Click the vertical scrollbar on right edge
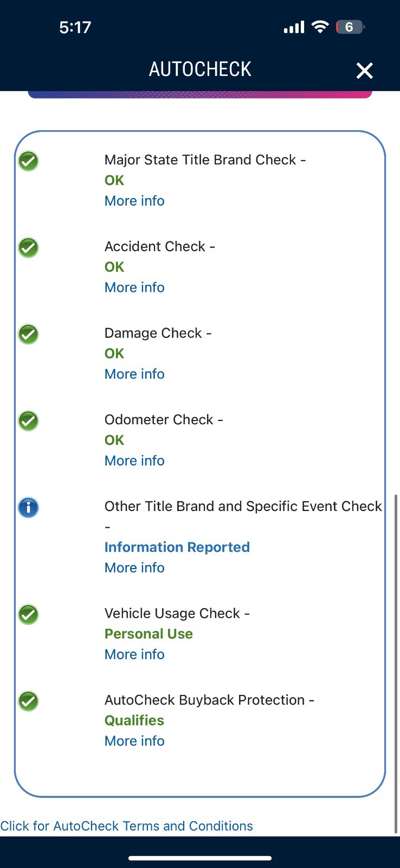This screenshot has width=400, height=868. pyautogui.click(x=397, y=662)
